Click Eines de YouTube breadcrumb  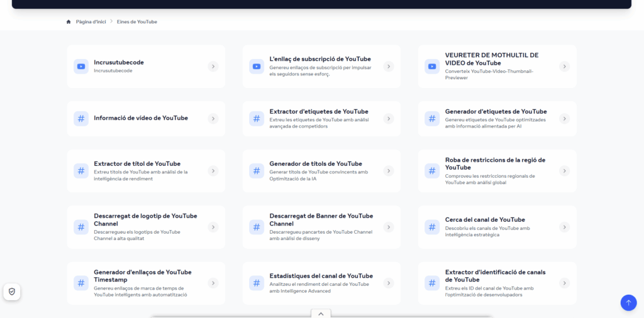tap(136, 22)
